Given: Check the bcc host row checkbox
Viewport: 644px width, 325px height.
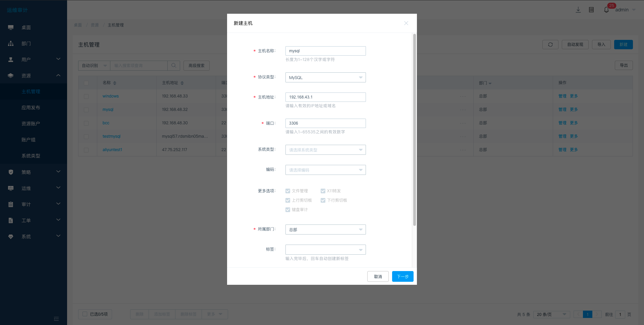Looking at the screenshot, I should (86, 123).
